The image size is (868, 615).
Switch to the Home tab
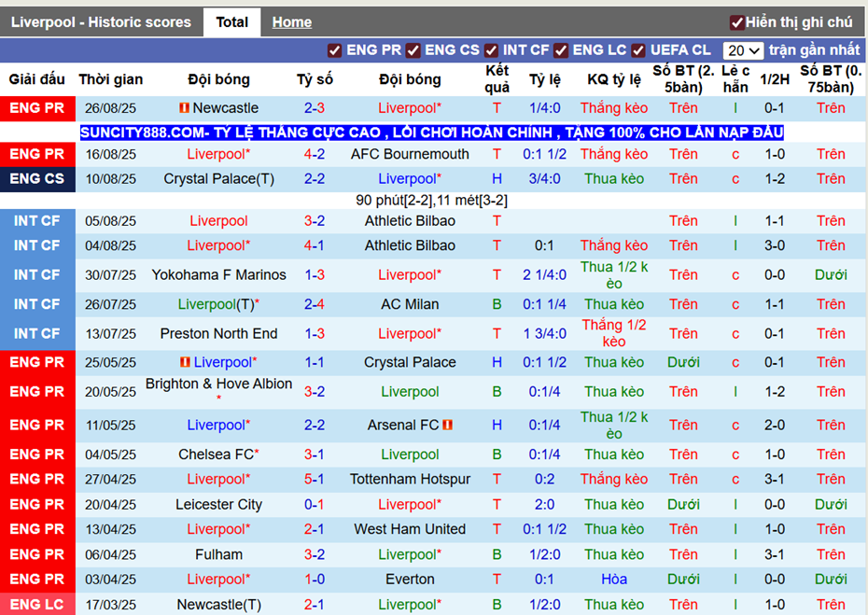292,22
